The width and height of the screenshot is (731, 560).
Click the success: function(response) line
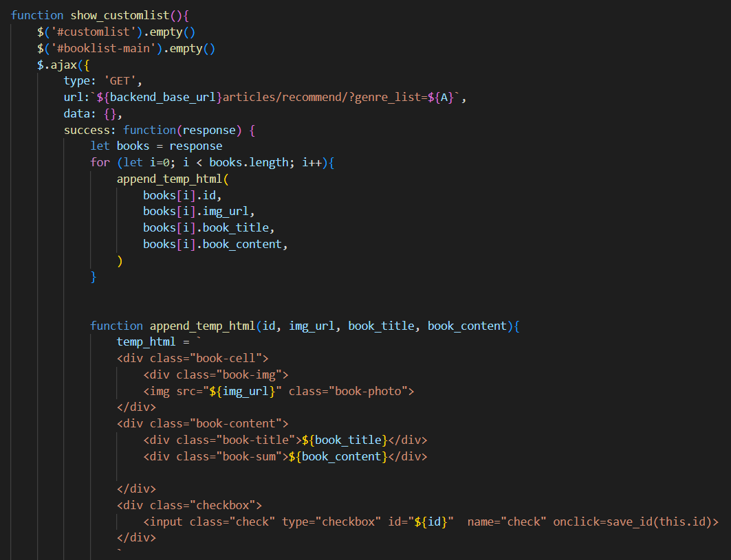click(x=160, y=130)
